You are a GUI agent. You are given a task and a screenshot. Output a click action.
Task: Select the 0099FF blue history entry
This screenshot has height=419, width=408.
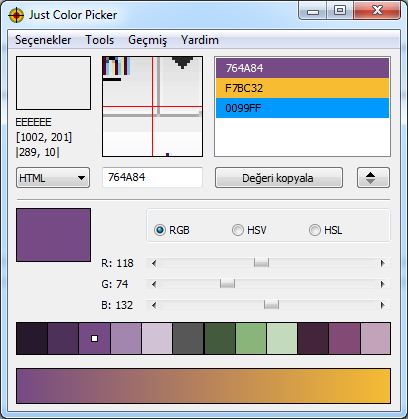pyautogui.click(x=302, y=108)
